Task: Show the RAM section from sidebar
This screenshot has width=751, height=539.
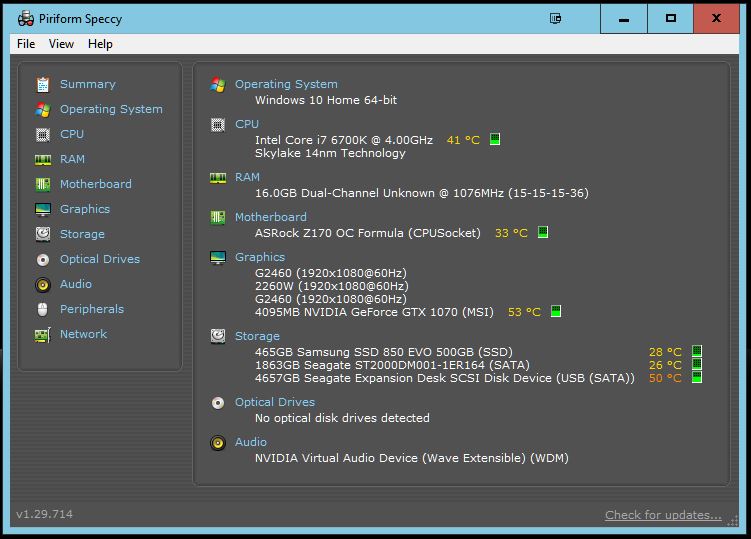Action: [x=72, y=159]
